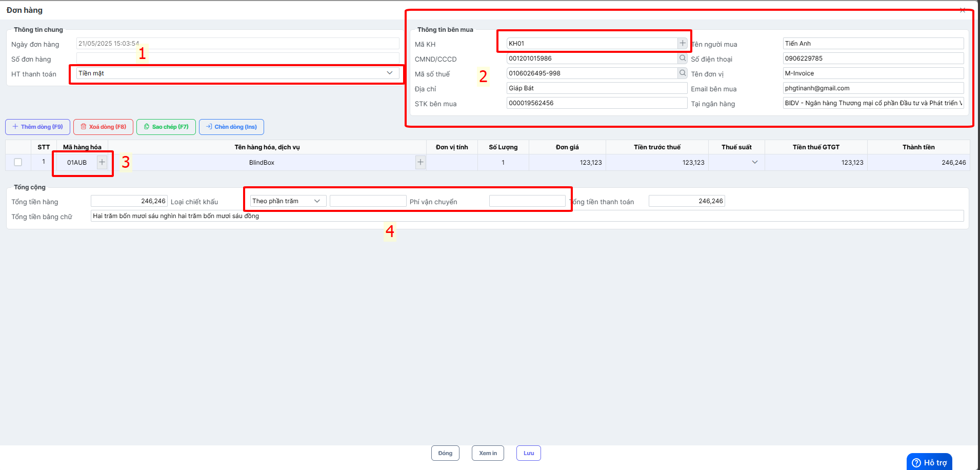
Task: Click Thêm dòng (F9) button
Action: click(x=37, y=127)
